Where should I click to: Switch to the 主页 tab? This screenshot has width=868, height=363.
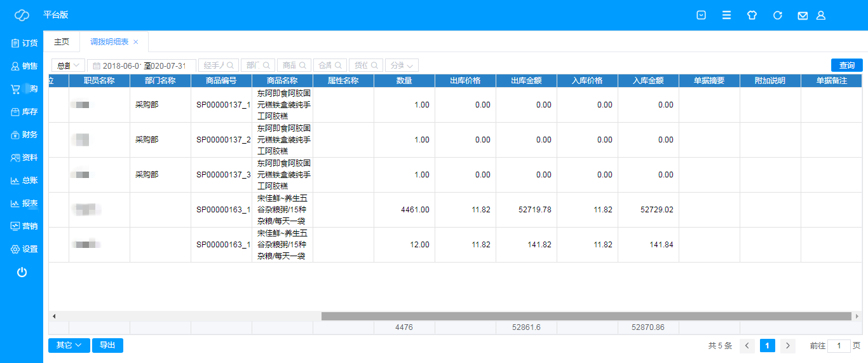point(62,42)
